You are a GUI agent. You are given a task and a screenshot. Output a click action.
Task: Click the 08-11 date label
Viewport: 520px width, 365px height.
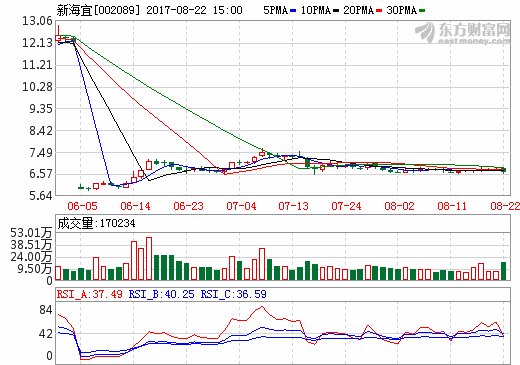(452, 206)
